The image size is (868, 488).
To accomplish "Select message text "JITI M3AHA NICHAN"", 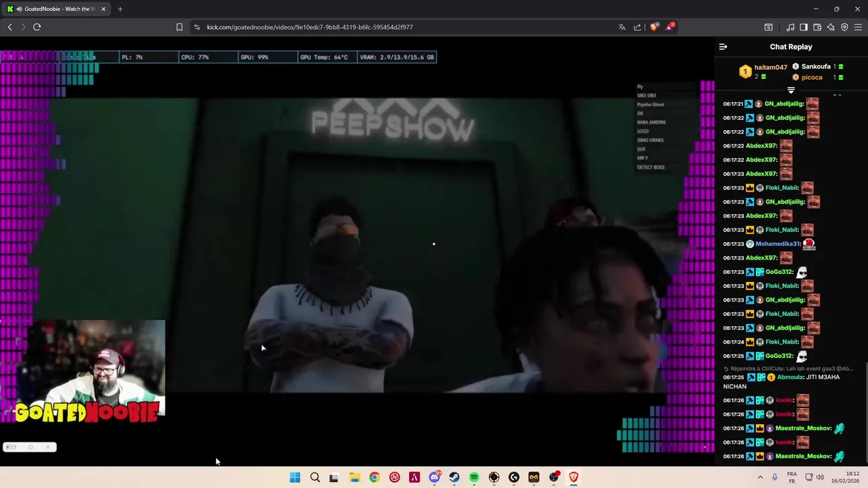I will (x=781, y=382).
